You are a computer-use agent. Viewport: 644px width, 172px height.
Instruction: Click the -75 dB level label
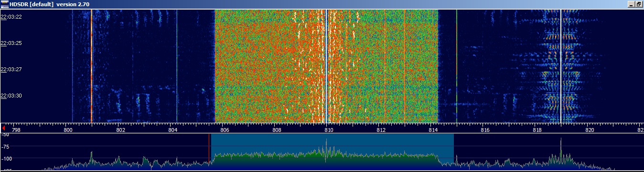6,147
